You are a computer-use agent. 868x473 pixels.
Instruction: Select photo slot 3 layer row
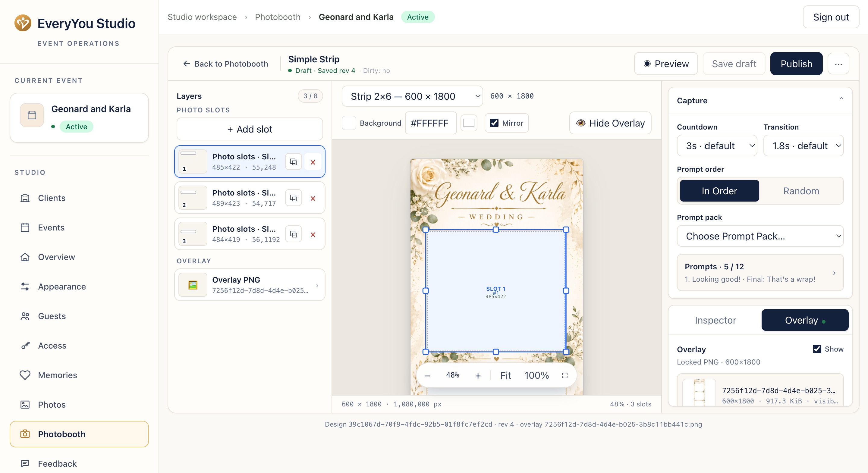(x=250, y=234)
